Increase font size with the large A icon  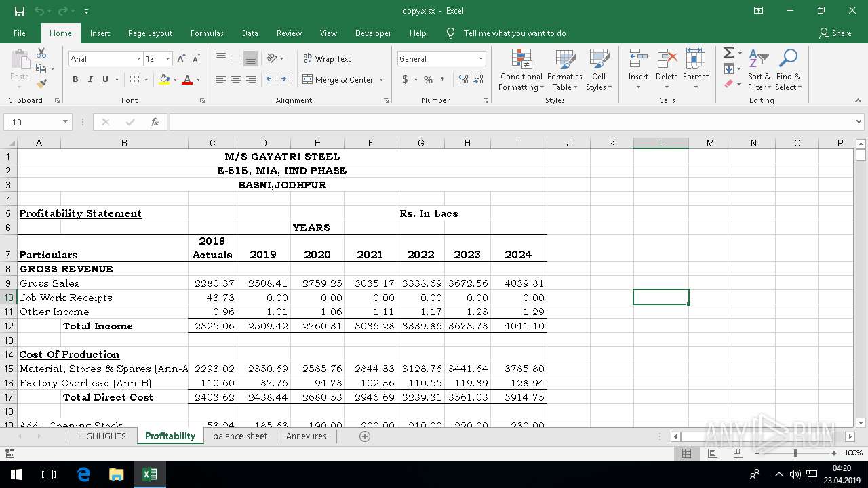pyautogui.click(x=181, y=59)
